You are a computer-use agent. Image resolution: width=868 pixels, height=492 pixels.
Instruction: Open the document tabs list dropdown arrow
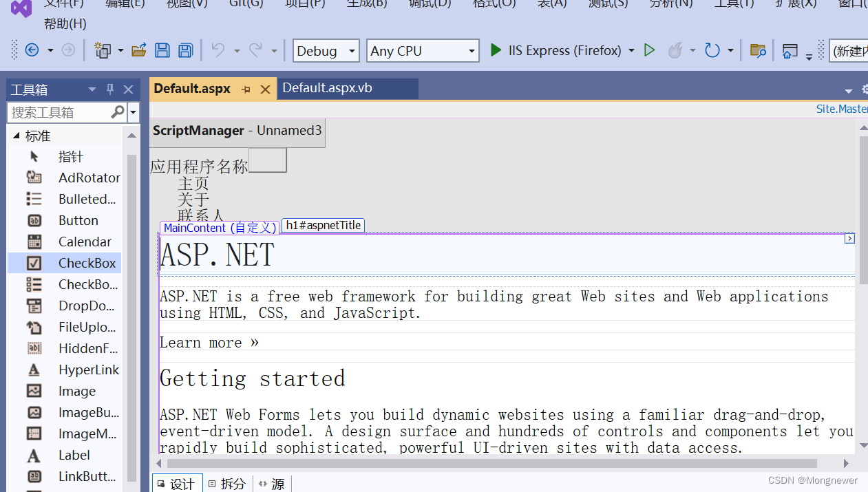pyautogui.click(x=848, y=90)
